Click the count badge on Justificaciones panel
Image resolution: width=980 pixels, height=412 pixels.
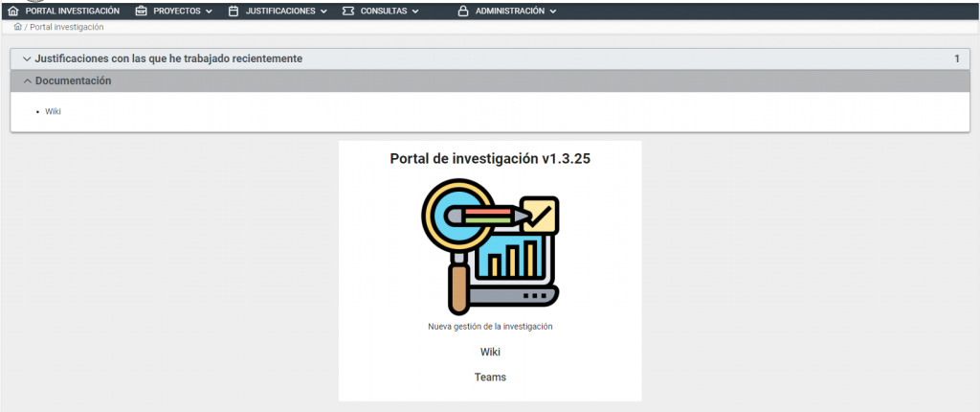pyautogui.click(x=956, y=59)
